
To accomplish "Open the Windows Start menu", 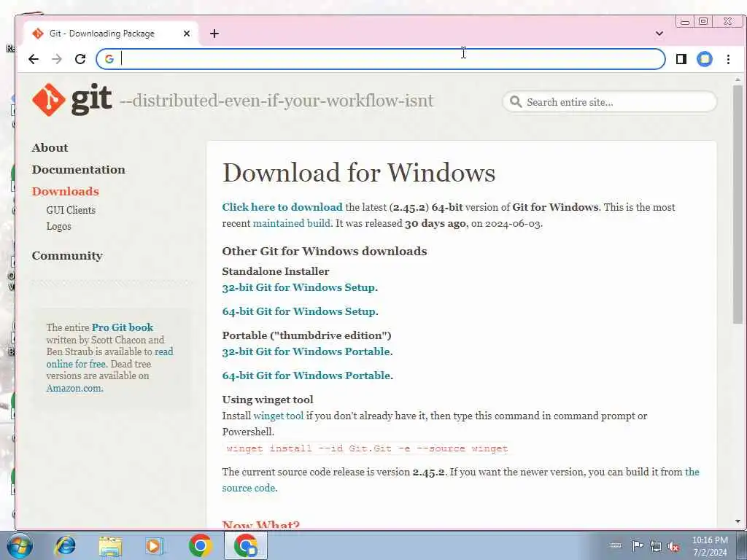I will 18,545.
